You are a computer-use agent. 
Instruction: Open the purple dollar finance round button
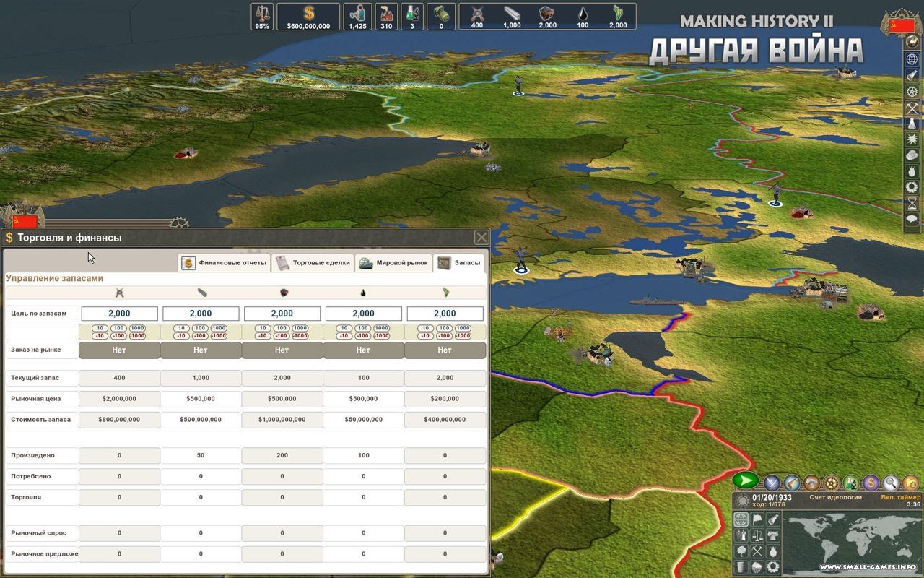coord(871,483)
